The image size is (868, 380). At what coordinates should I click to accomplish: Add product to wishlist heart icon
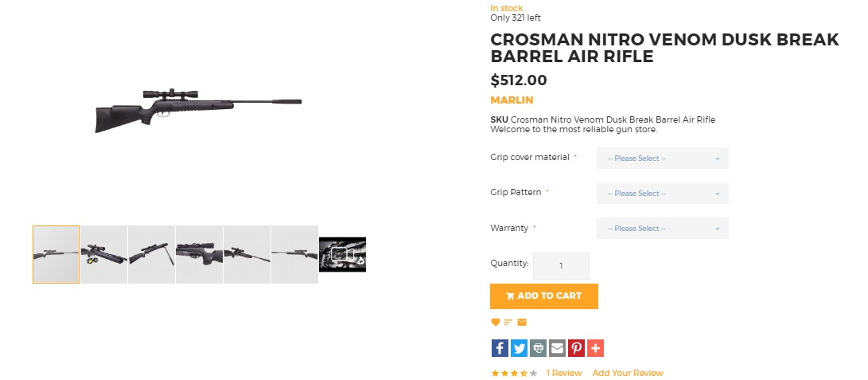(x=496, y=323)
